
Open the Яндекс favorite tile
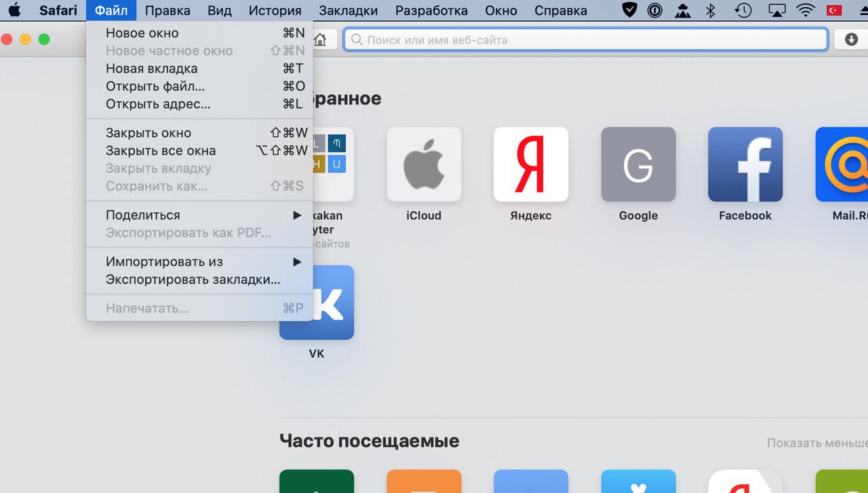click(x=531, y=164)
